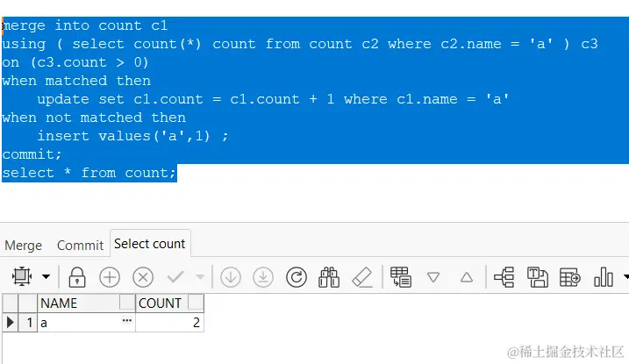This screenshot has height=364, width=629.
Task: Clear record with the eraser icon
Action: [362, 277]
